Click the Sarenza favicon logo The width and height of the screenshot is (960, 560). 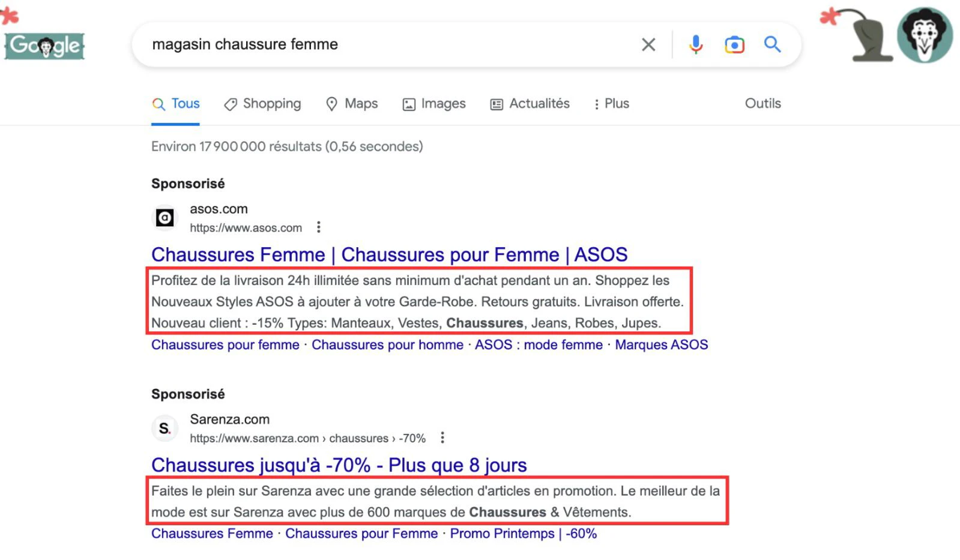pyautogui.click(x=165, y=428)
